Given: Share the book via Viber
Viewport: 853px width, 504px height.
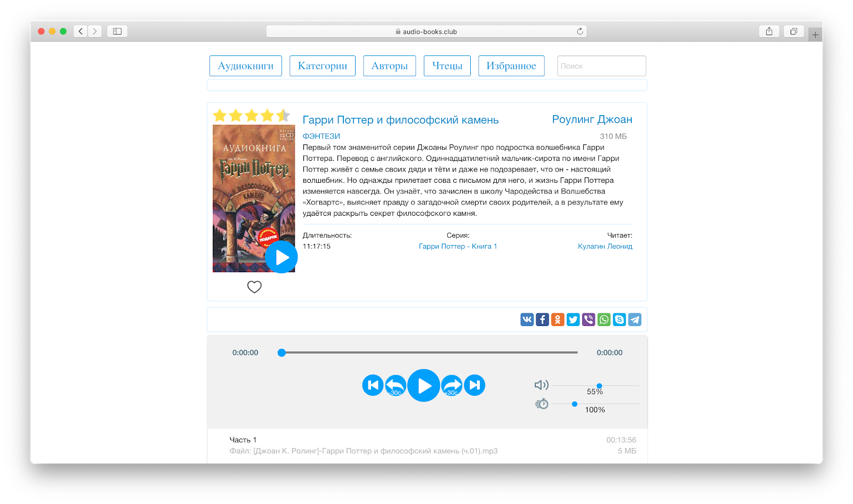Looking at the screenshot, I should pos(589,320).
